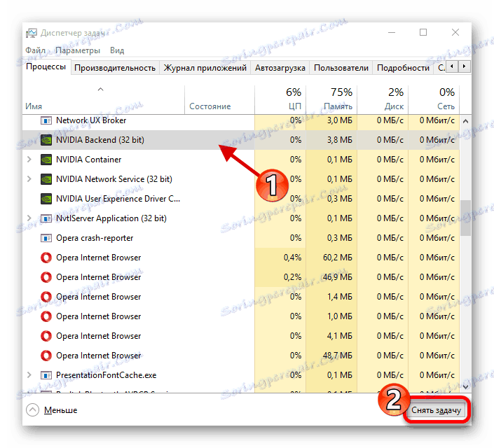Open the Параметры menu
The height and width of the screenshot is (448, 494).
pos(78,50)
